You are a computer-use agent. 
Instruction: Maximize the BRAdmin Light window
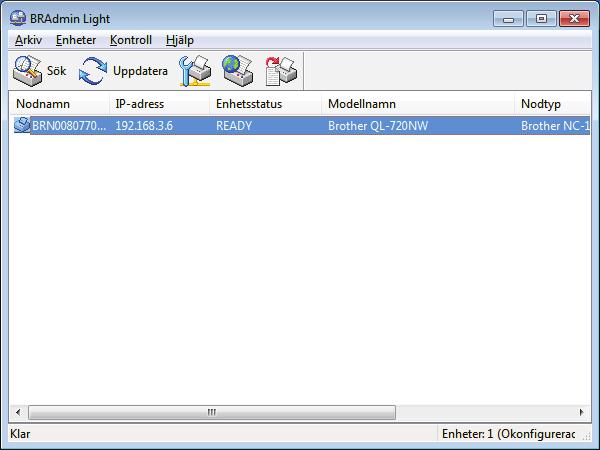pyautogui.click(x=541, y=19)
